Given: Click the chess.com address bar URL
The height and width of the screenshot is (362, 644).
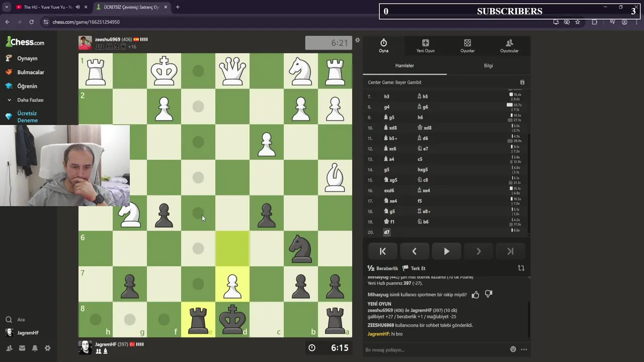Looking at the screenshot, I should pos(86,22).
